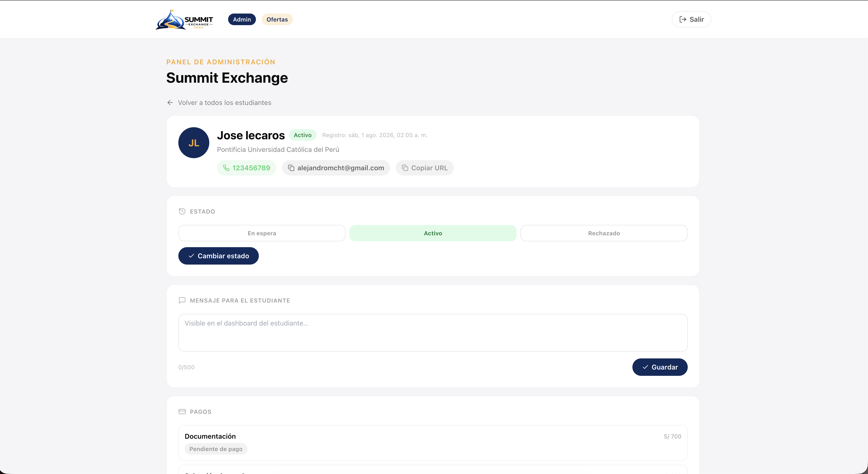This screenshot has height=474, width=868.
Task: Select the En espera status option
Action: click(x=262, y=233)
